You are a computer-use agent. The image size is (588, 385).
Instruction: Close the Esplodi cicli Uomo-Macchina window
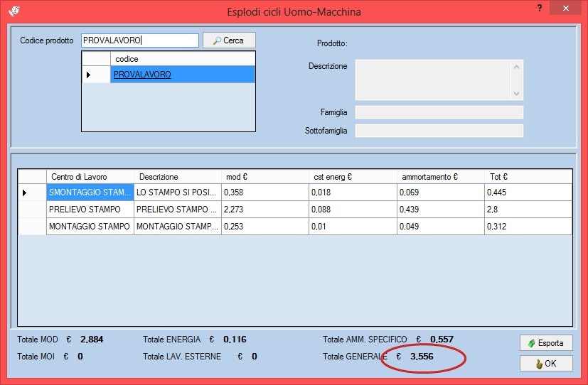[565, 9]
